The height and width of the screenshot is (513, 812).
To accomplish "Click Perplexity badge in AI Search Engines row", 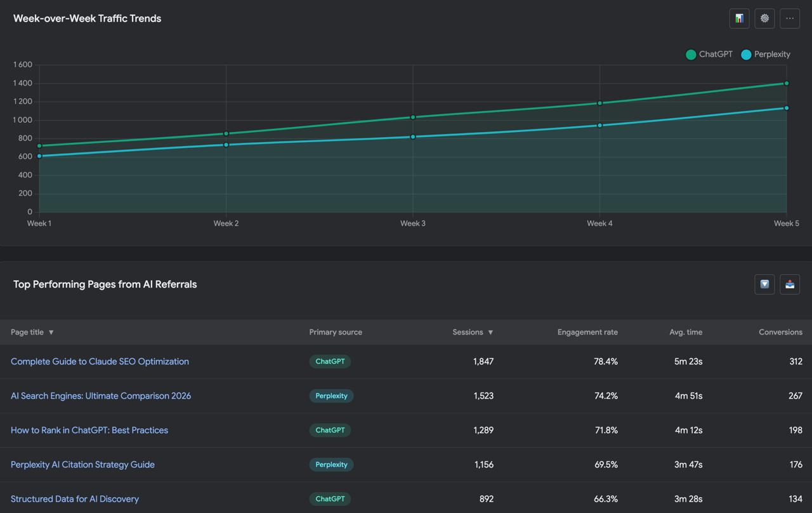I will coord(331,396).
